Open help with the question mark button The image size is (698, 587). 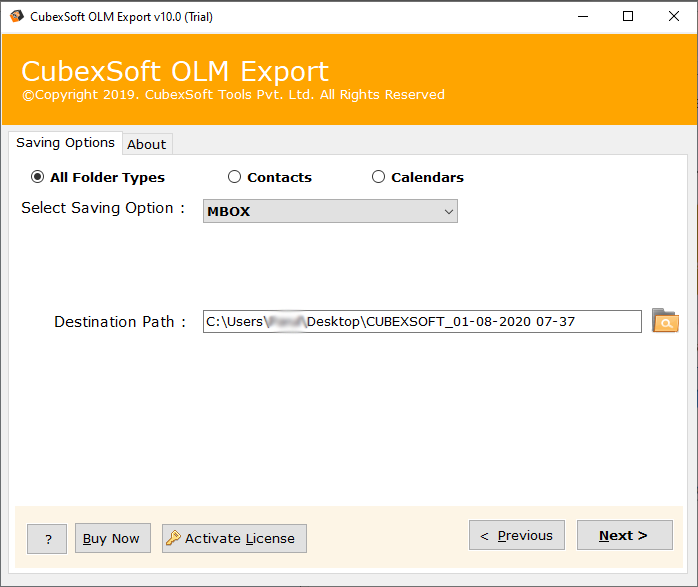47,539
